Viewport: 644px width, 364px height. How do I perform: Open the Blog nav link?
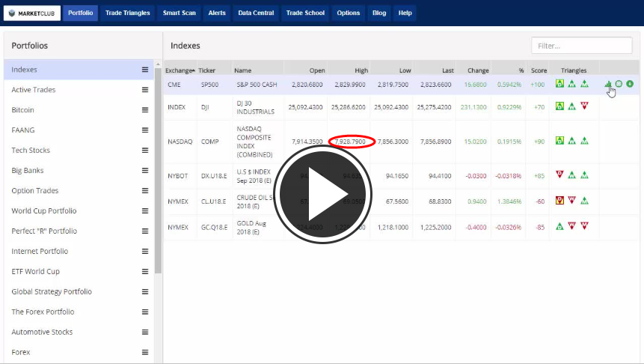pos(379,13)
